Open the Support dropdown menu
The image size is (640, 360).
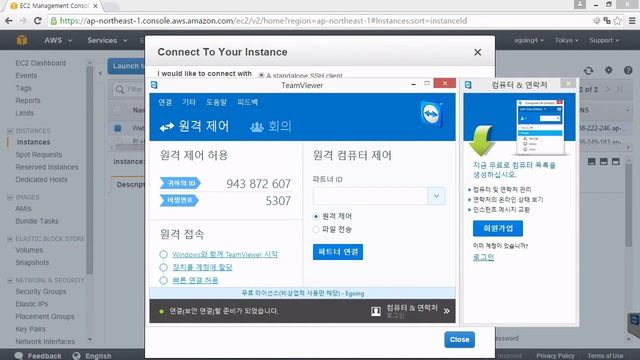pos(604,40)
